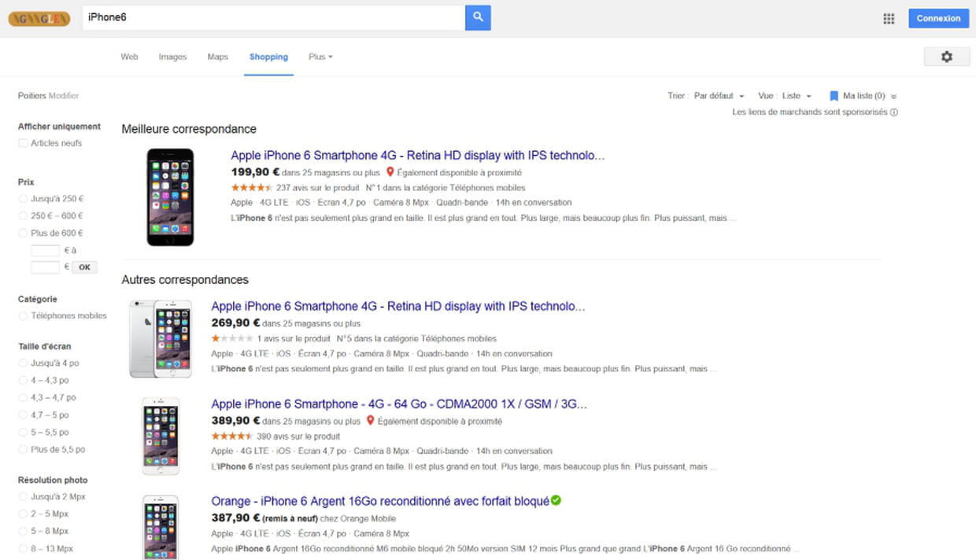Click the Connexion button
Image resolution: width=976 pixels, height=560 pixels.
938,18
